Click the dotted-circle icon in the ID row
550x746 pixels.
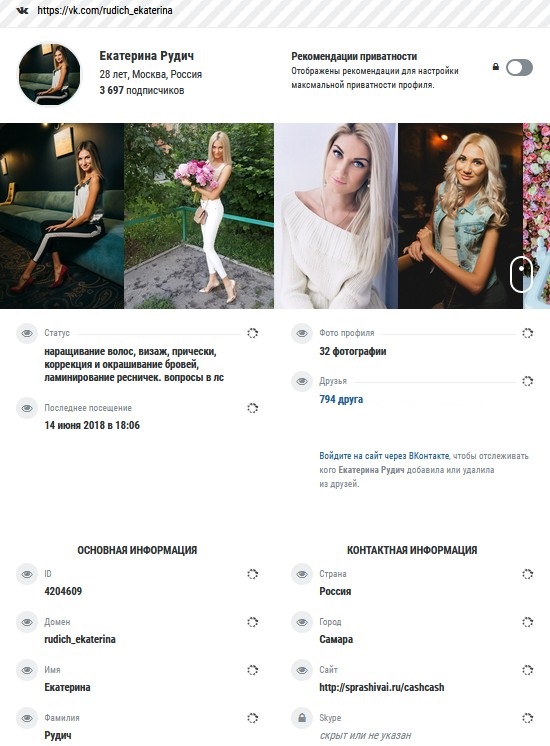[x=253, y=574]
